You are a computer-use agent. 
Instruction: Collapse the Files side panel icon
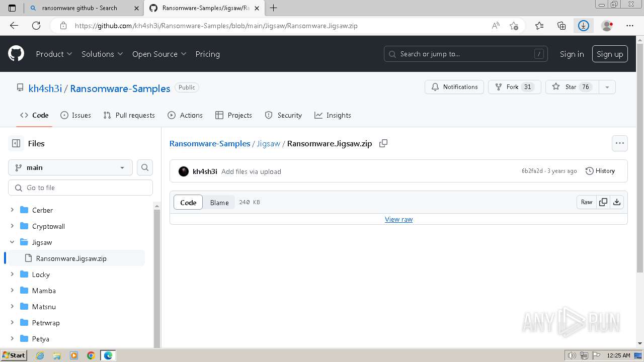[x=16, y=143]
